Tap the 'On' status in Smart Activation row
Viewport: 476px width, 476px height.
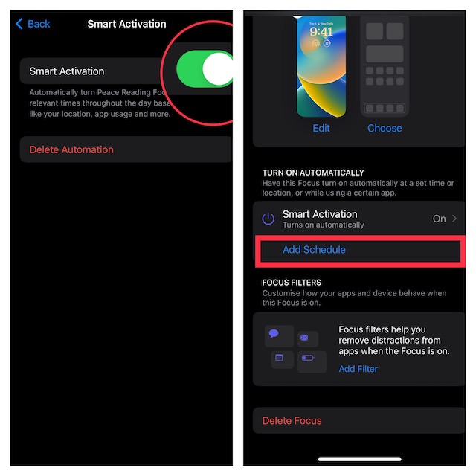[x=439, y=219]
